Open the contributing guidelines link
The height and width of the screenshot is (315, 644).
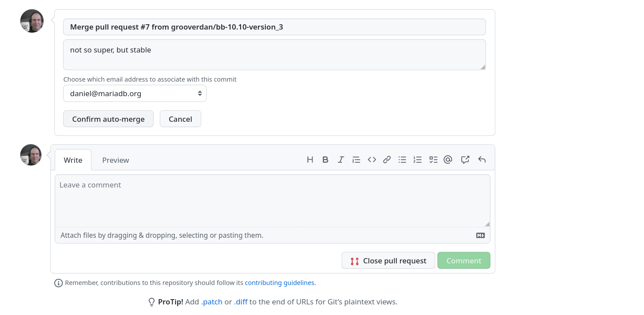[x=279, y=283]
